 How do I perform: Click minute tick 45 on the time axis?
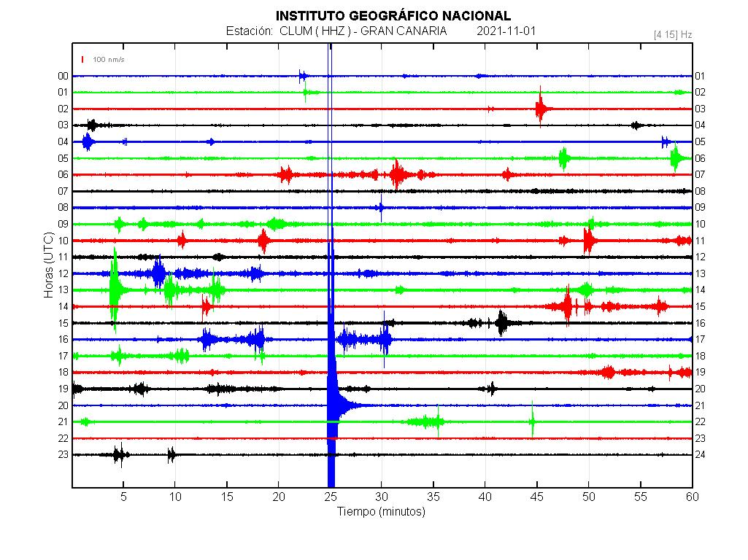[x=536, y=497]
